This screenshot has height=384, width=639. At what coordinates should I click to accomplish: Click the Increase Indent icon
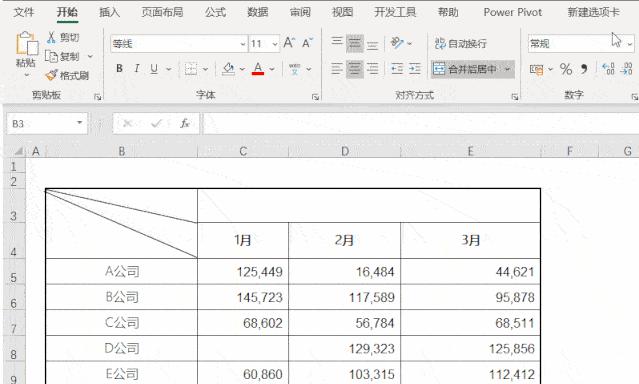click(415, 69)
